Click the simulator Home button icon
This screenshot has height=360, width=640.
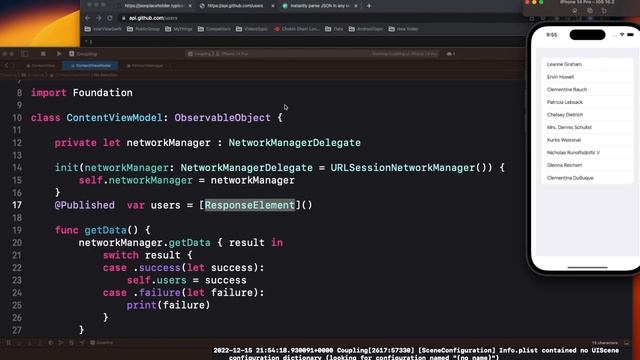575,11
